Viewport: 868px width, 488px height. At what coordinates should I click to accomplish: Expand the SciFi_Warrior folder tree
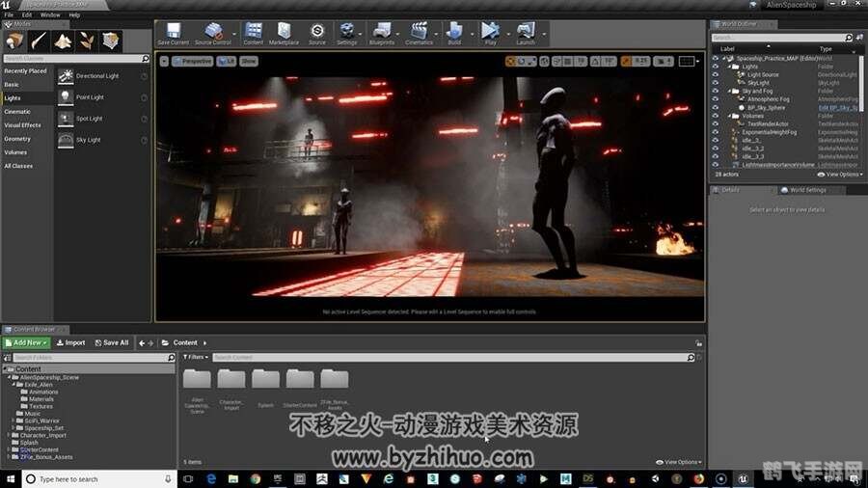click(x=13, y=420)
